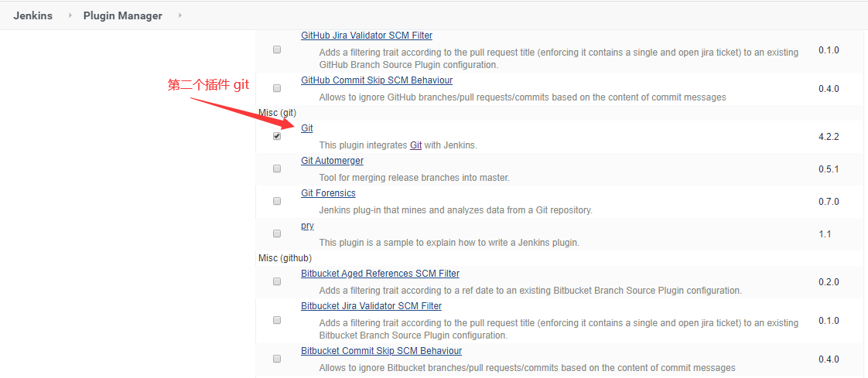
Task: Uncheck the Git plugin checkbox
Action: [277, 136]
